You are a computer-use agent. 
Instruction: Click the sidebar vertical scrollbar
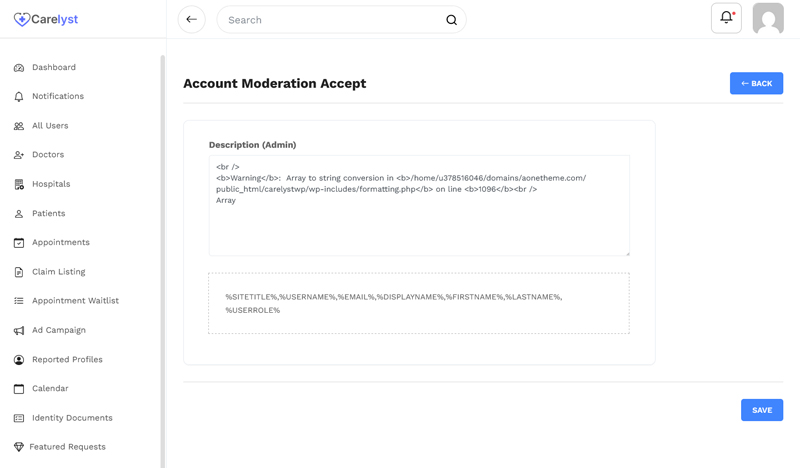[163, 261]
